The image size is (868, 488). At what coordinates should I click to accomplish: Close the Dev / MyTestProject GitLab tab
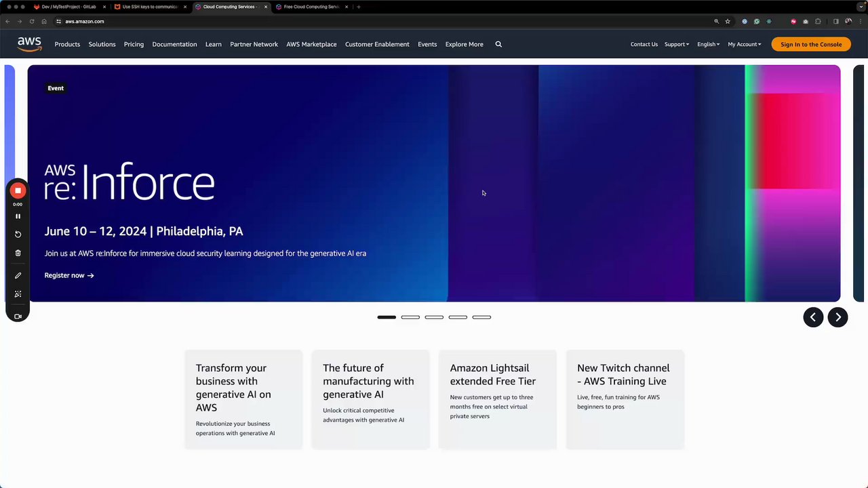[x=104, y=7]
